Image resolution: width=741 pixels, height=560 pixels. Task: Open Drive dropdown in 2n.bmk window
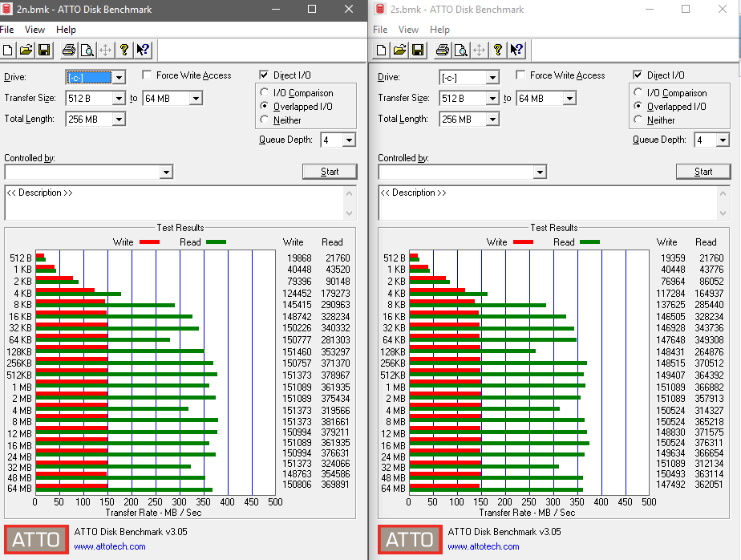pyautogui.click(x=119, y=77)
